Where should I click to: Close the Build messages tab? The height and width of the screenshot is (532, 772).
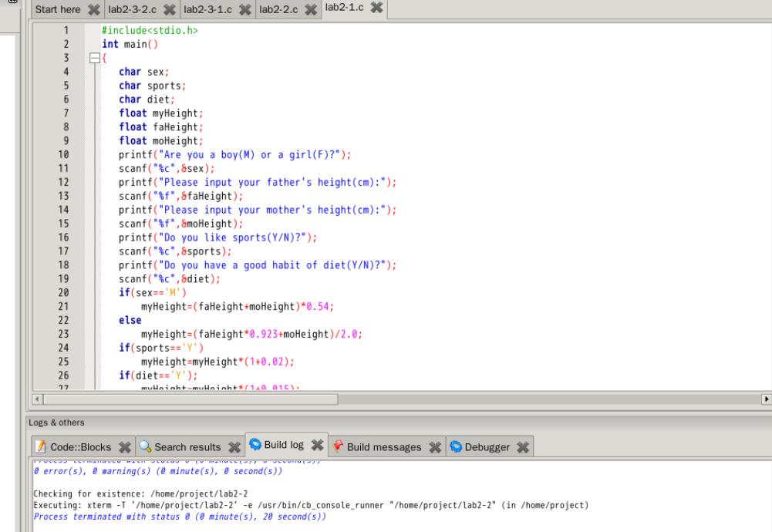tap(435, 447)
